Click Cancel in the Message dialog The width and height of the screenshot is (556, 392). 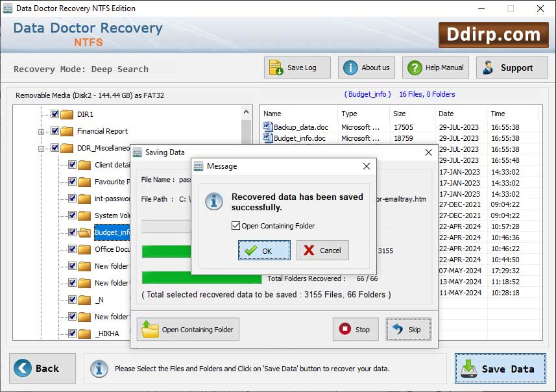pyautogui.click(x=322, y=251)
